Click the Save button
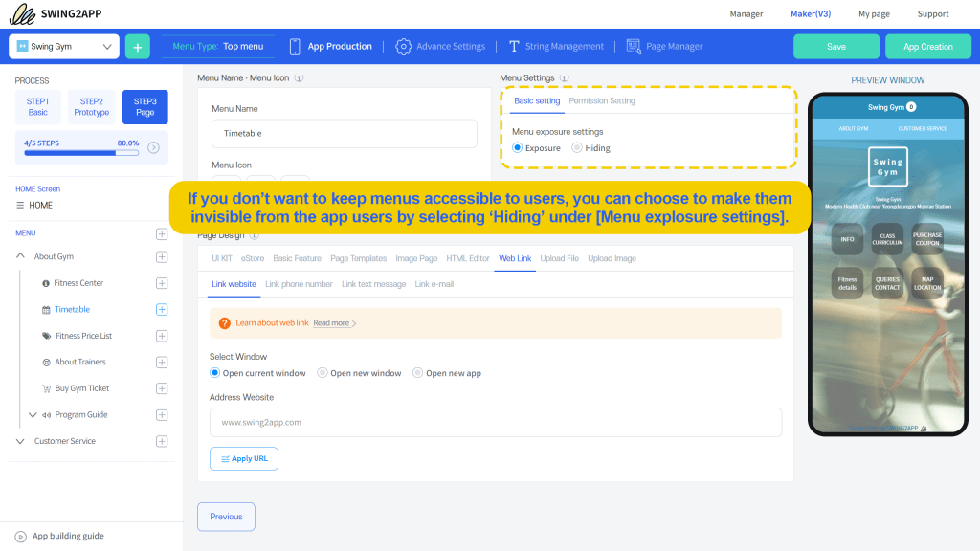Image resolution: width=980 pixels, height=551 pixels. click(836, 47)
